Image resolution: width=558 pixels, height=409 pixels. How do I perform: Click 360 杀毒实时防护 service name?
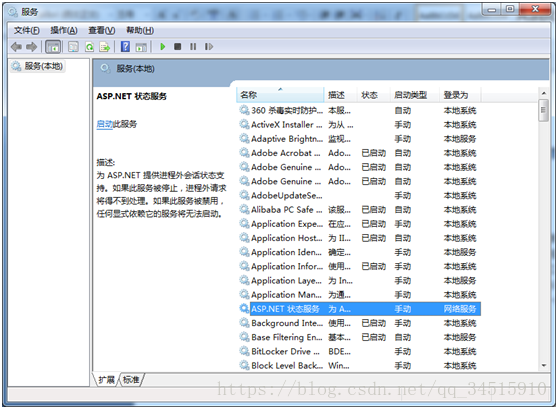pyautogui.click(x=287, y=110)
